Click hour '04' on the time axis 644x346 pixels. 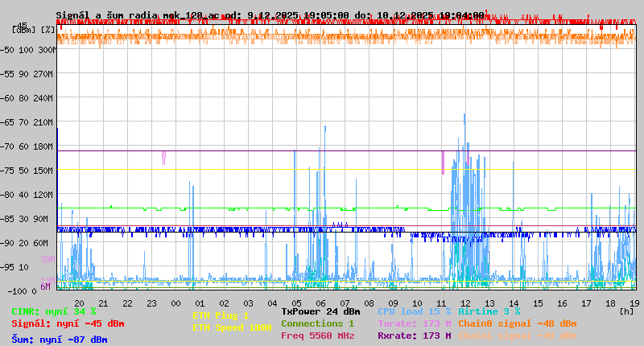point(273,303)
